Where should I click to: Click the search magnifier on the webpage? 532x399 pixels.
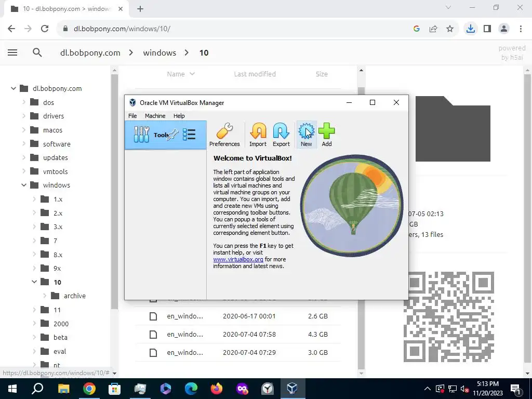pos(37,52)
